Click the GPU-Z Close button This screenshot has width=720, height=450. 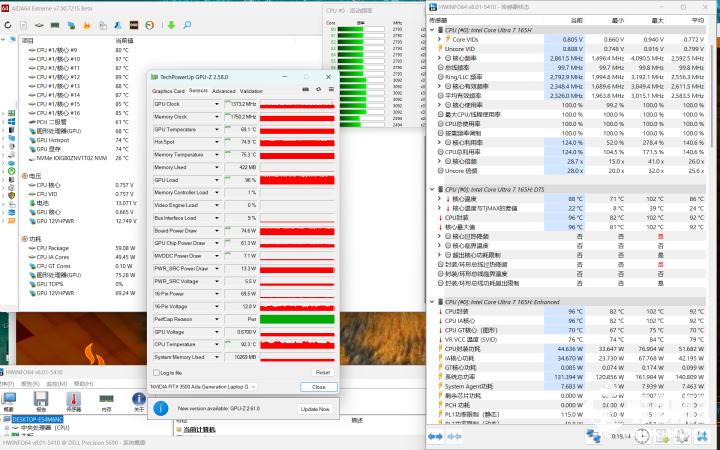319,387
